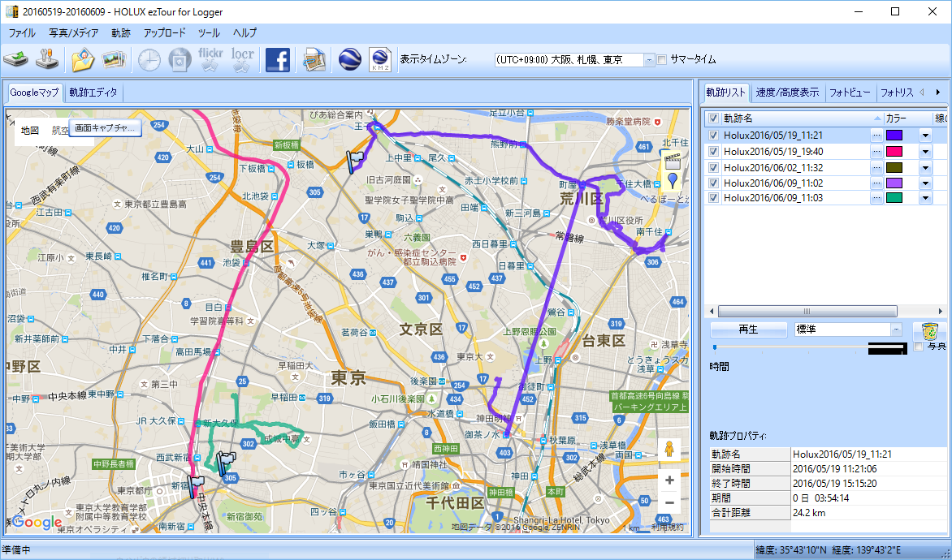
Task: Open the logger settings joystick icon
Action: [47, 59]
